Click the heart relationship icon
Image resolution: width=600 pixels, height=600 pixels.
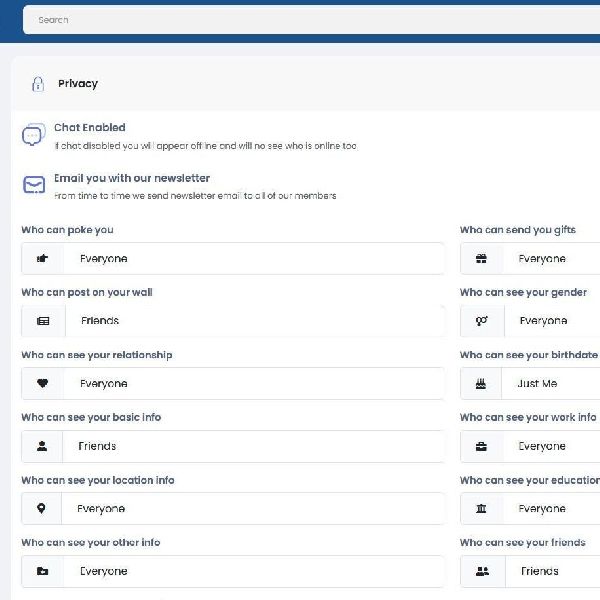tap(42, 384)
